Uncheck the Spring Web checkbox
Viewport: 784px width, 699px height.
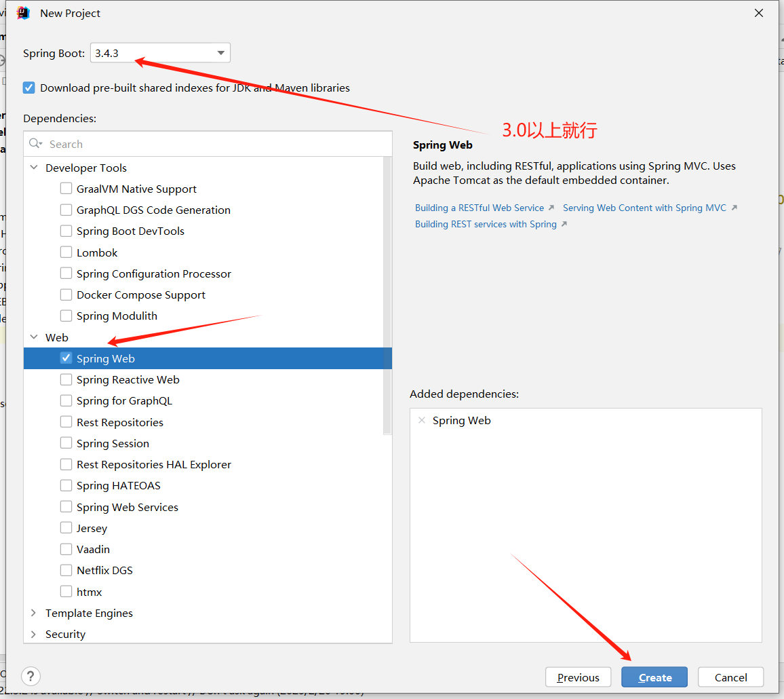pyautogui.click(x=66, y=358)
